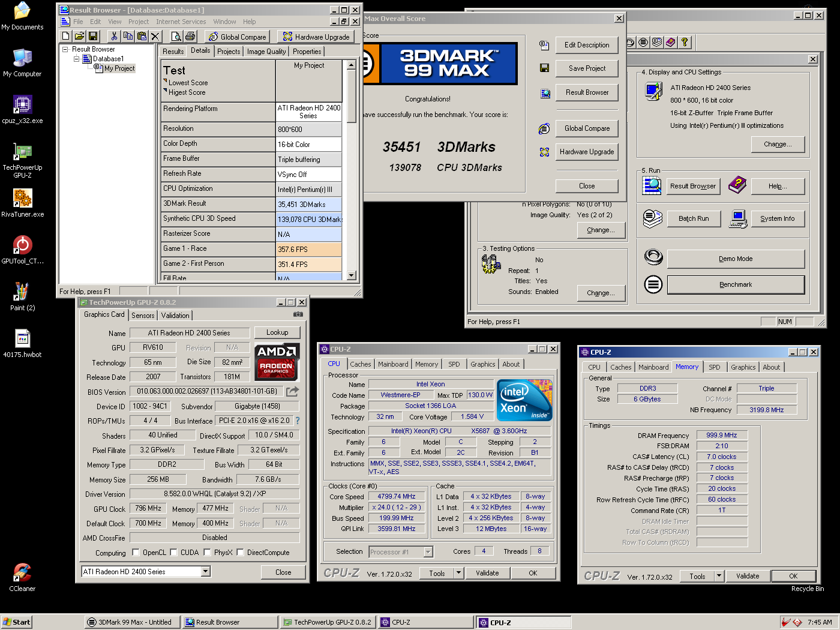Open RivaTuner.exe desktop icon

(22, 203)
